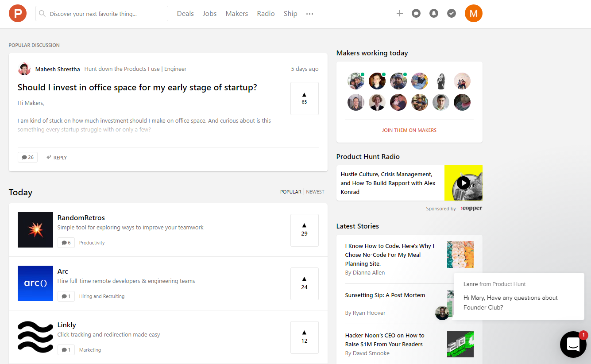Click the '5 days ago' discussion timestamp
The width and height of the screenshot is (591, 364).
coord(305,69)
